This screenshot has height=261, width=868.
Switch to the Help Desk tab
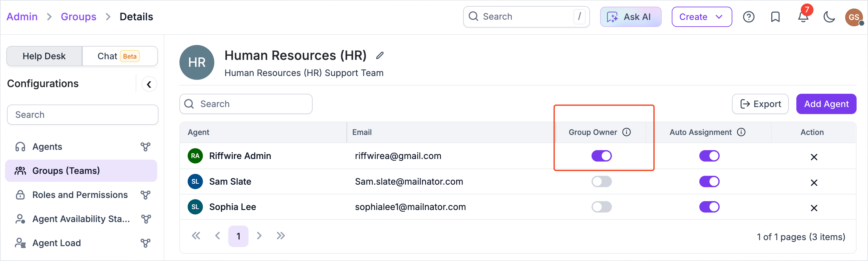pyautogui.click(x=44, y=56)
